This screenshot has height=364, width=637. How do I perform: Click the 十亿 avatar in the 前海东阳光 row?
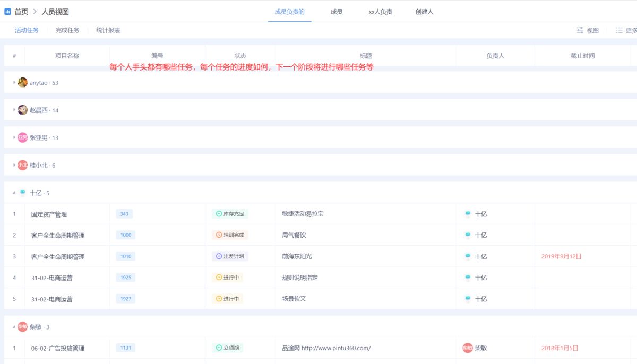468,256
